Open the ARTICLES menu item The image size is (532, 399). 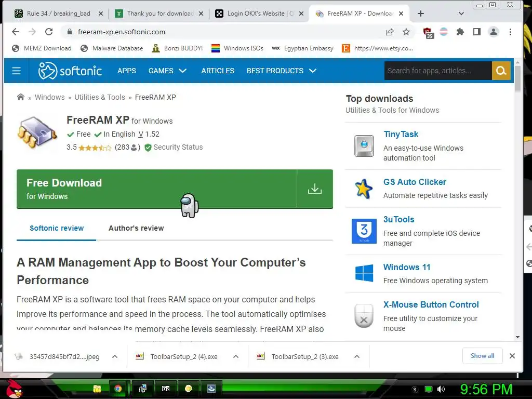pyautogui.click(x=218, y=71)
